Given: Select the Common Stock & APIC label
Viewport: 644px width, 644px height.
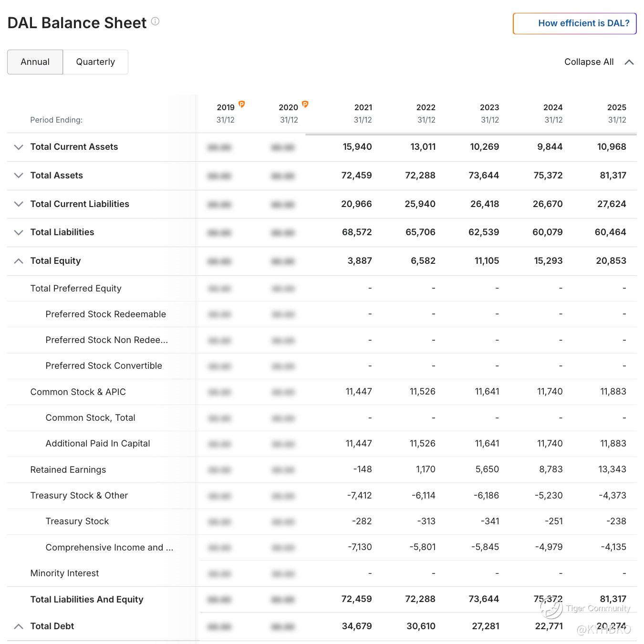Looking at the screenshot, I should pyautogui.click(x=78, y=392).
